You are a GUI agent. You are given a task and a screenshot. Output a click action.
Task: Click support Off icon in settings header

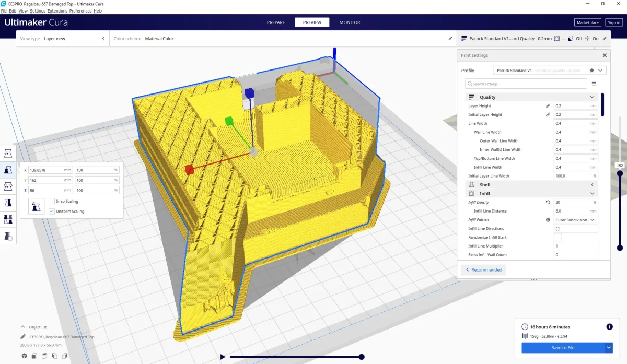coord(571,38)
